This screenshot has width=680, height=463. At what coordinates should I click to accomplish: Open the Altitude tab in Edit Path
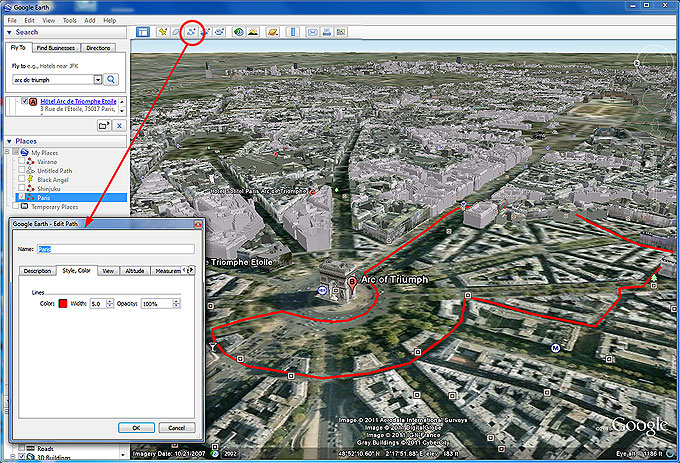pos(134,271)
